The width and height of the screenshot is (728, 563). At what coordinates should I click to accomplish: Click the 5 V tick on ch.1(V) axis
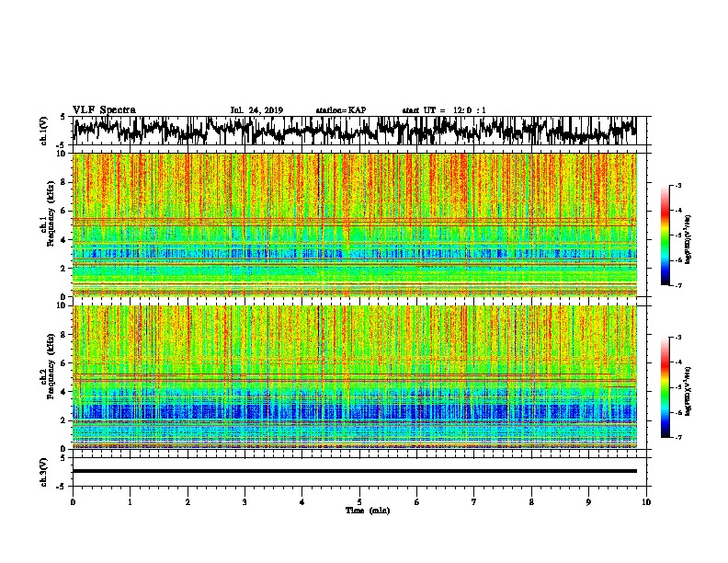pyautogui.click(x=63, y=117)
